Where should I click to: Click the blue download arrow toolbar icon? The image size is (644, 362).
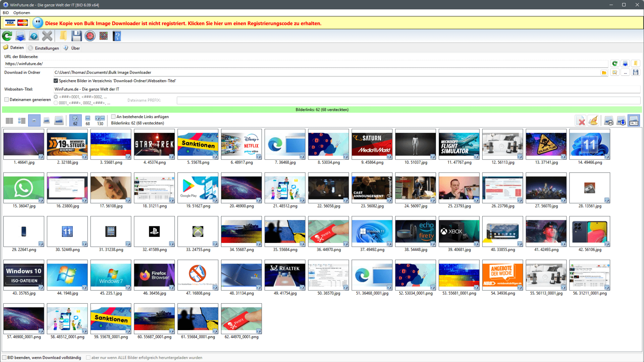(20, 36)
